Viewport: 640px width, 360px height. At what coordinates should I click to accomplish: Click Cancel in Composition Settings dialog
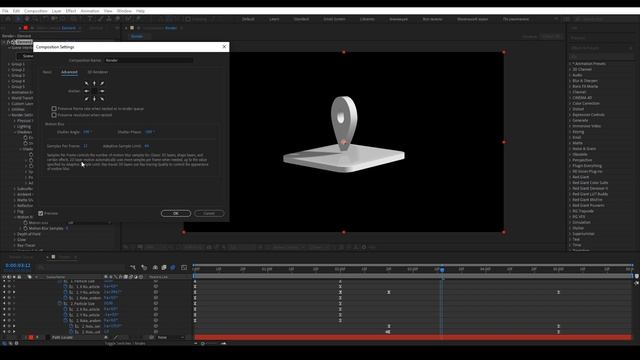209,213
